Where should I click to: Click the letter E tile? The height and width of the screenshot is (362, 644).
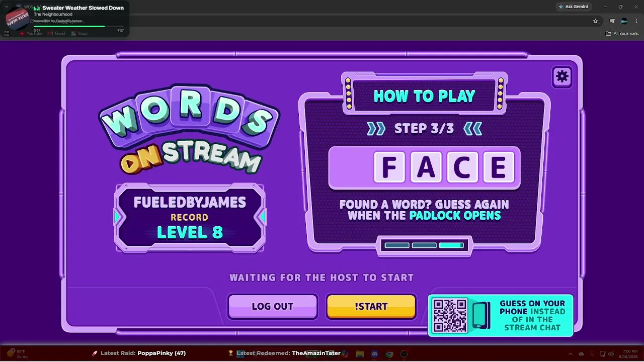(498, 168)
